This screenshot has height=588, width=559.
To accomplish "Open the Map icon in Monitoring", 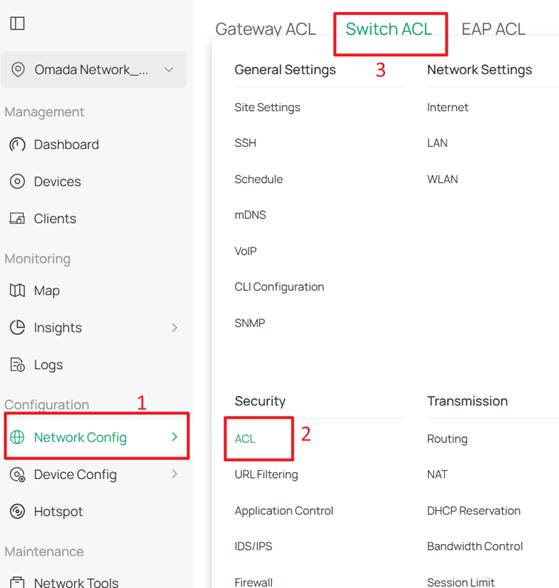I will tap(17, 290).
